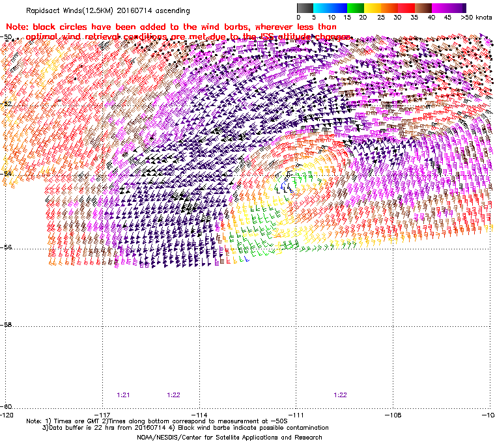
Task: Click the '1:22' time label near -114 longitude
Action: tap(173, 395)
